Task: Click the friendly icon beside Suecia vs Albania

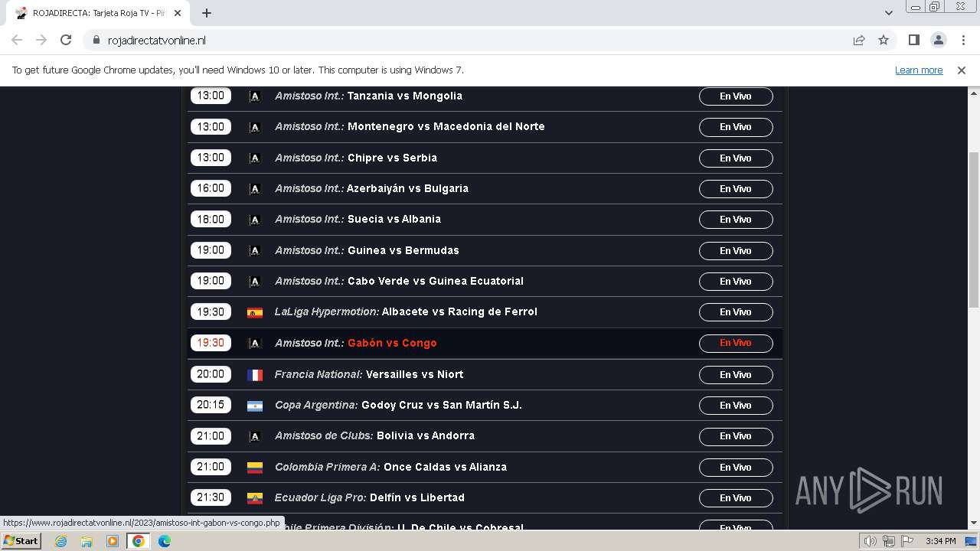Action: pos(255,220)
